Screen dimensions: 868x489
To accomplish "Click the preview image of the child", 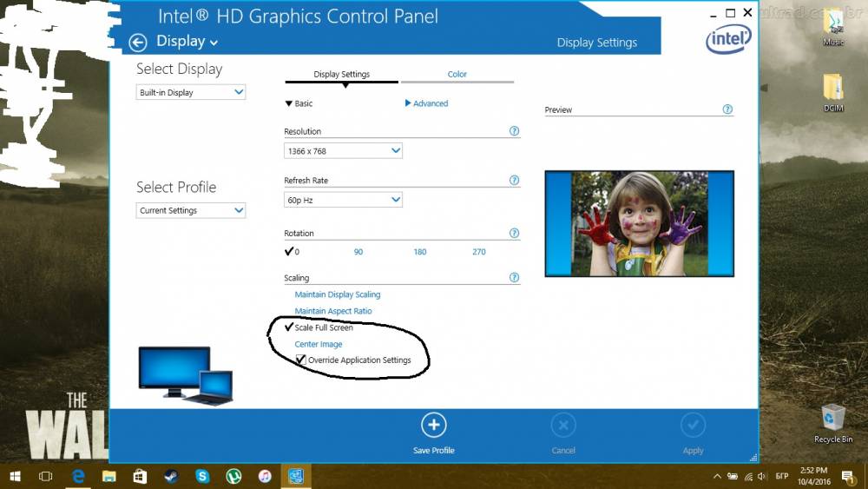I will tap(640, 224).
